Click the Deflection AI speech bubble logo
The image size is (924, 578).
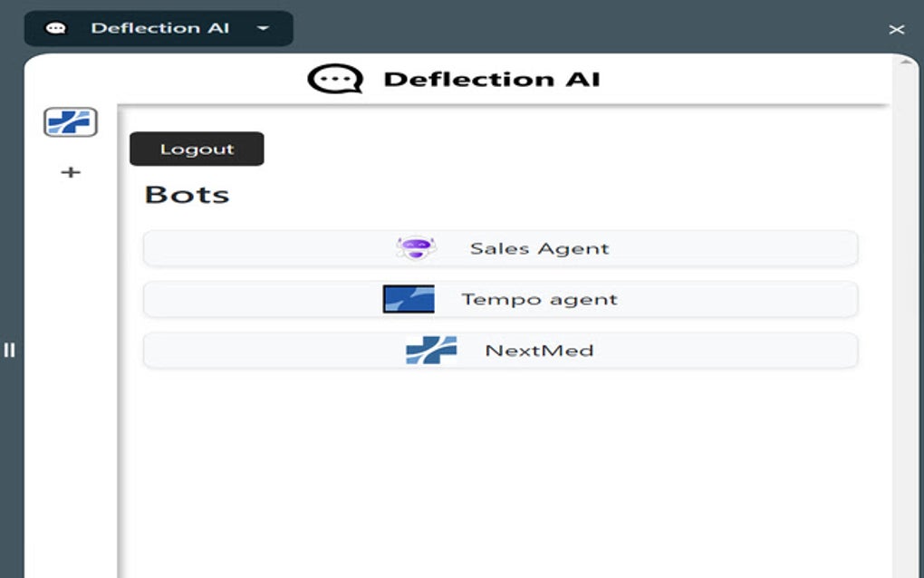coord(334,79)
